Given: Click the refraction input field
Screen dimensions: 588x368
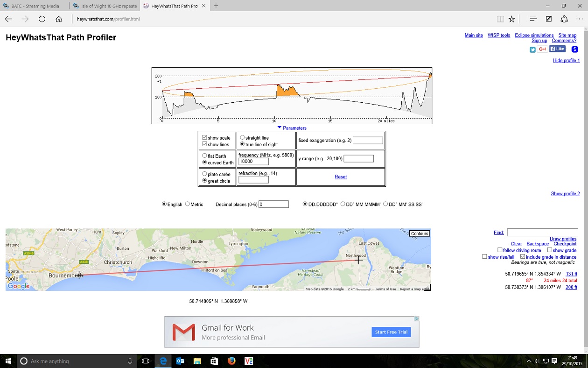Looking at the screenshot, I should click(253, 180).
